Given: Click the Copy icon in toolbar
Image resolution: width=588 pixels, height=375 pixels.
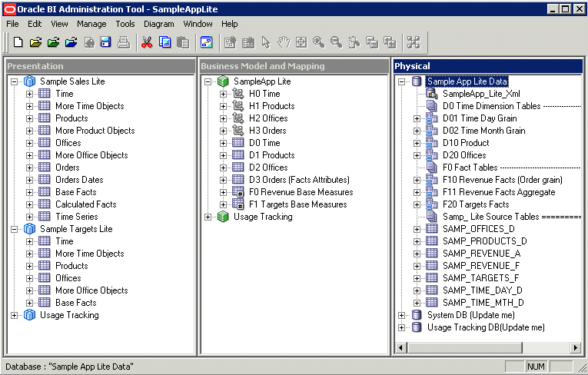Looking at the screenshot, I should point(164,42).
